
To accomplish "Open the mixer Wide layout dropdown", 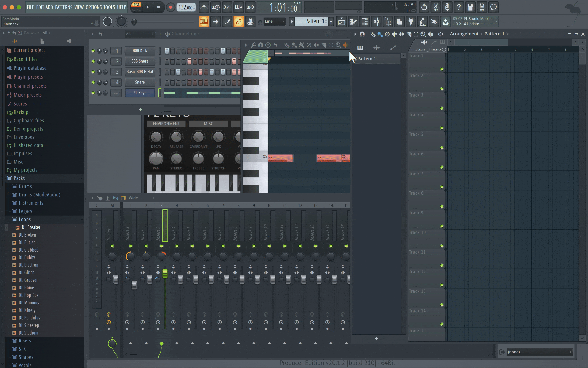I will point(141,198).
